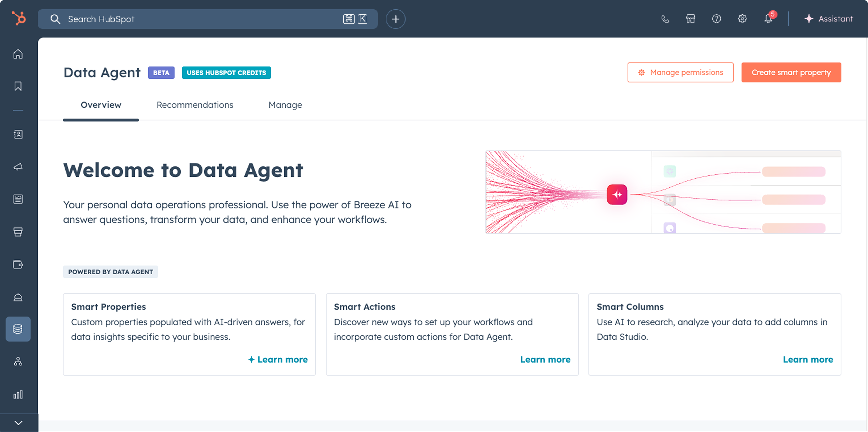The width and height of the screenshot is (868, 432).
Task: Open the Commerce wallet sidebar icon
Action: 18,264
